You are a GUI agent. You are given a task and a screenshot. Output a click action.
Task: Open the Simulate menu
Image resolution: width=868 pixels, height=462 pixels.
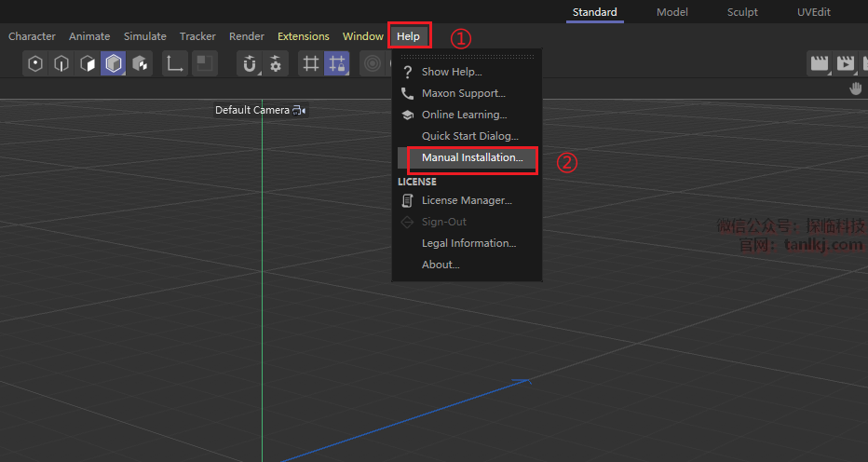point(145,36)
